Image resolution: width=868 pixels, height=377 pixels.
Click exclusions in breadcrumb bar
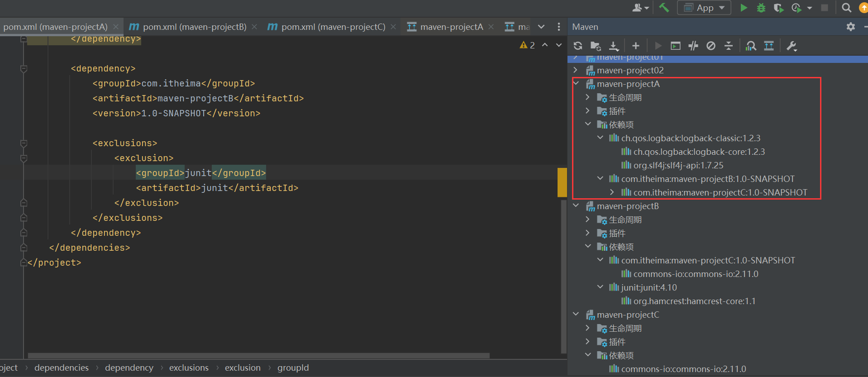pos(189,367)
